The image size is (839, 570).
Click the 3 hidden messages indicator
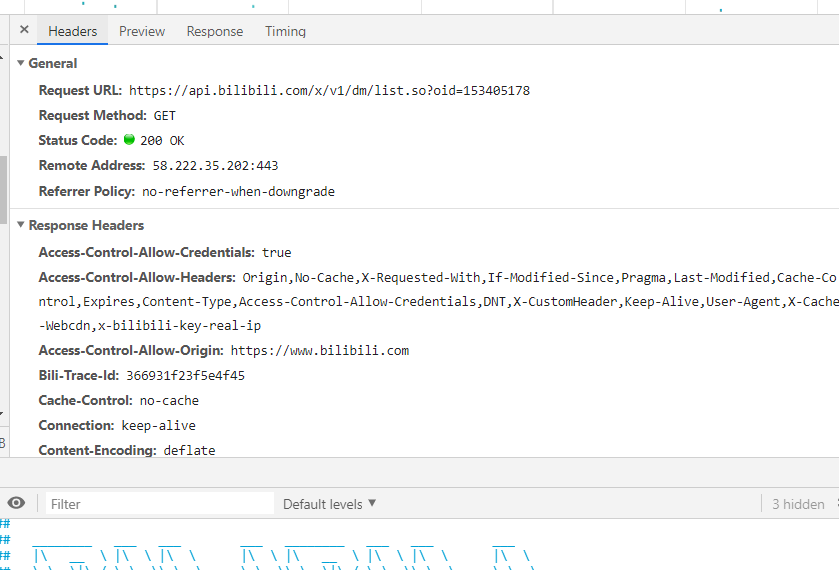coord(798,504)
